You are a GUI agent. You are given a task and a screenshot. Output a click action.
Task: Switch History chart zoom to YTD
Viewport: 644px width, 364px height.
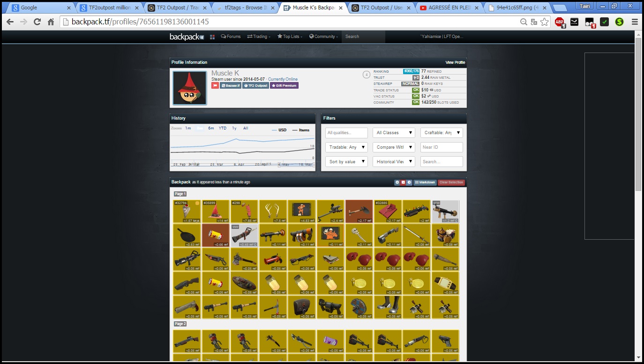(x=222, y=128)
